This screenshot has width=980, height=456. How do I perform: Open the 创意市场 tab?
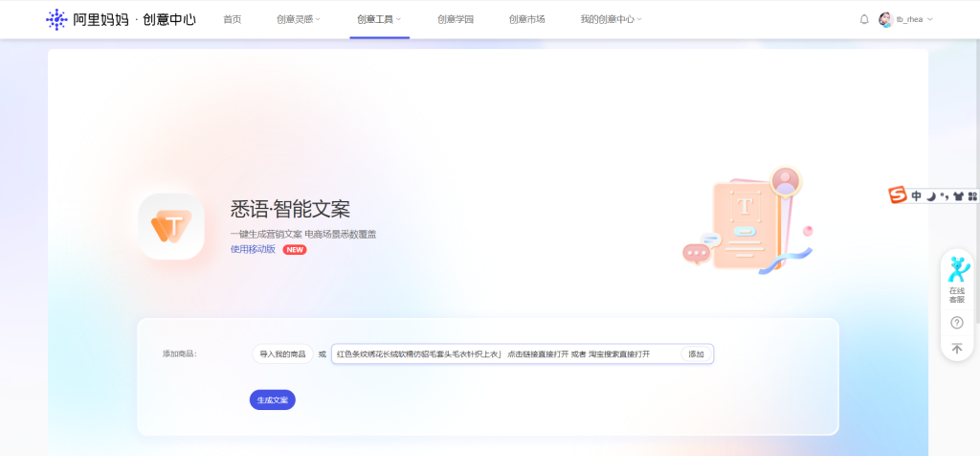pos(526,19)
